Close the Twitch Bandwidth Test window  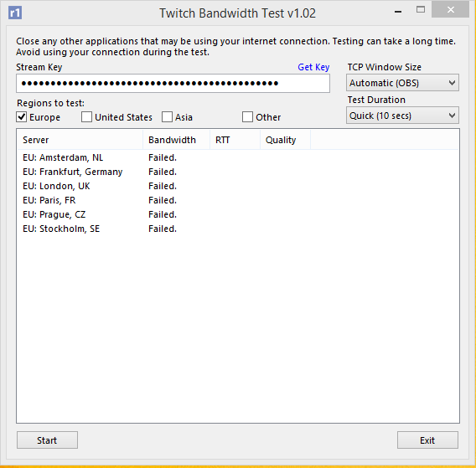pyautogui.click(x=451, y=10)
